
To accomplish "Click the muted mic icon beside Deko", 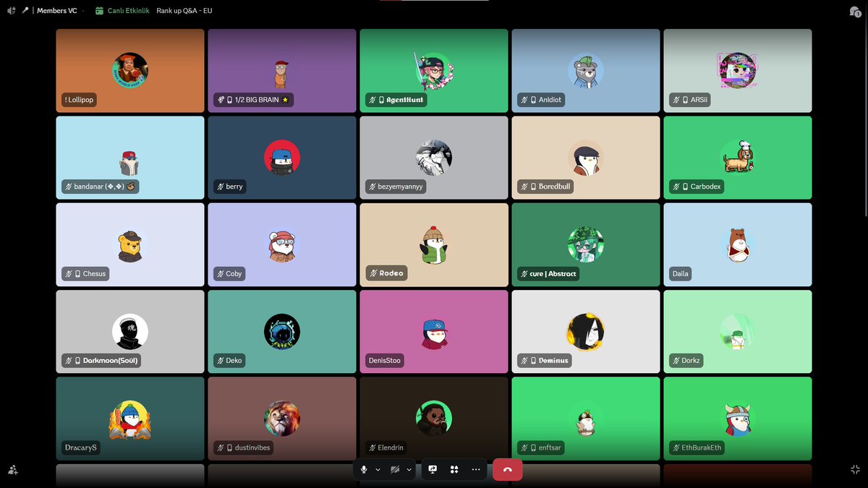I will pos(221,361).
